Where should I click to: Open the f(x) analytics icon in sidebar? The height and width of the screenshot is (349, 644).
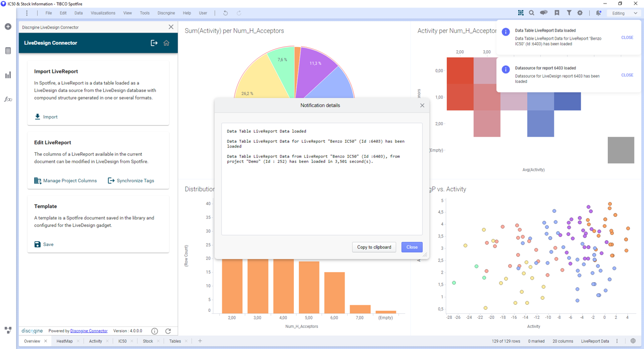tap(8, 99)
